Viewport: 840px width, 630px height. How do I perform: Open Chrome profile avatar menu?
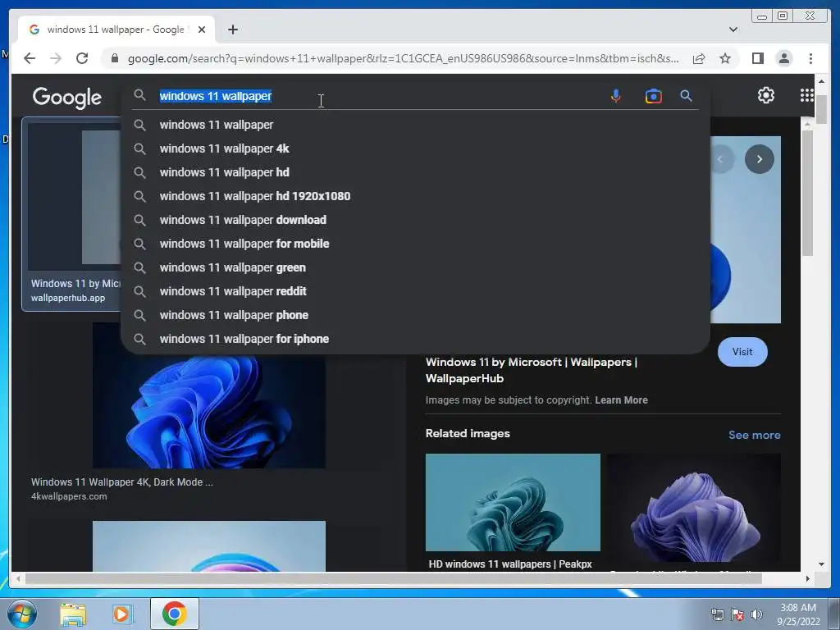pyautogui.click(x=783, y=58)
